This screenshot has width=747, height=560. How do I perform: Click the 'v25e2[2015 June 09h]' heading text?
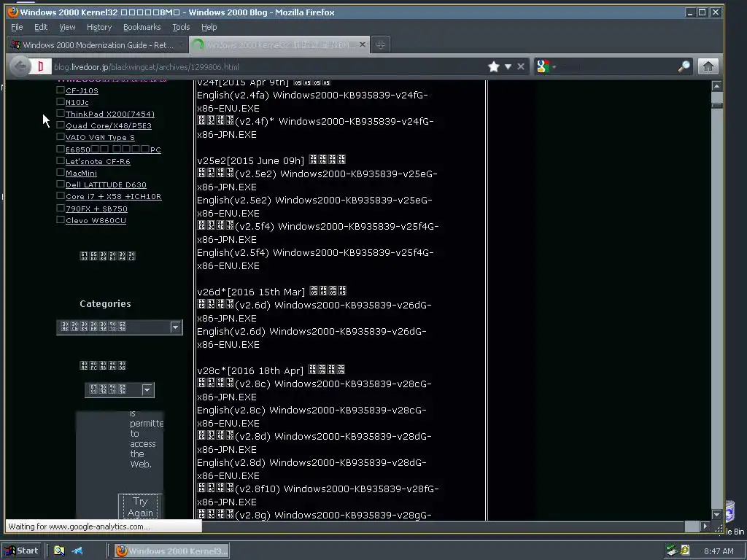click(251, 160)
